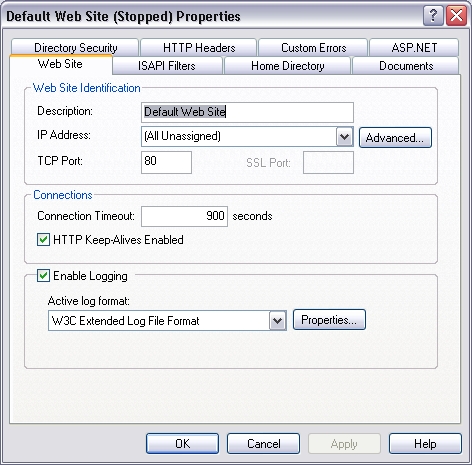Switch to the Directory Security tab
This screenshot has height=465, width=472.
click(75, 47)
